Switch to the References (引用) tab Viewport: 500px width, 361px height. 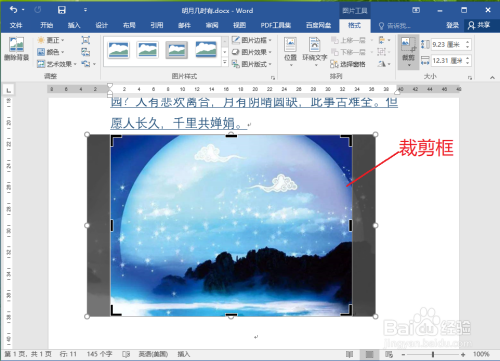[x=157, y=25]
